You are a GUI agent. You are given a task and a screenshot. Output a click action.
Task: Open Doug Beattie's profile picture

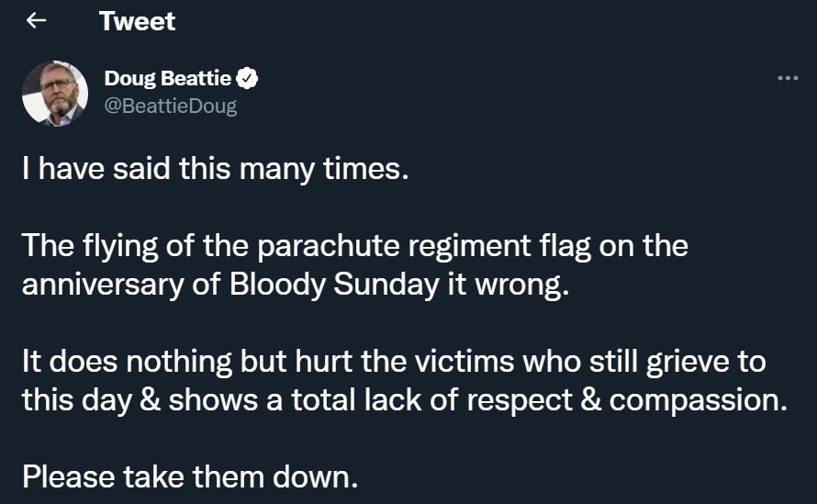[55, 94]
